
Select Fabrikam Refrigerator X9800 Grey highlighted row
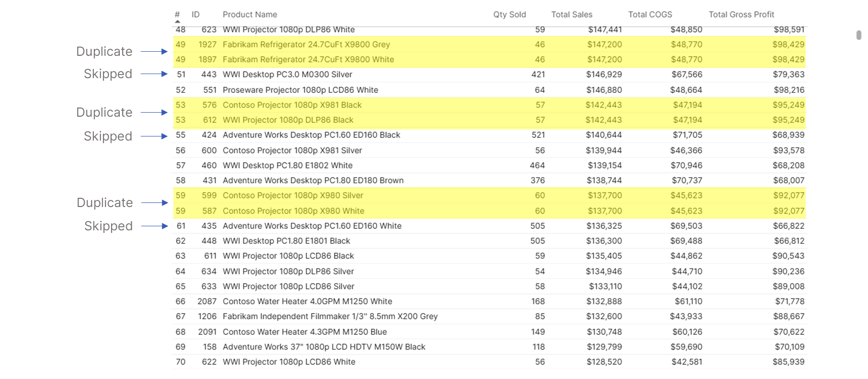coord(490,45)
